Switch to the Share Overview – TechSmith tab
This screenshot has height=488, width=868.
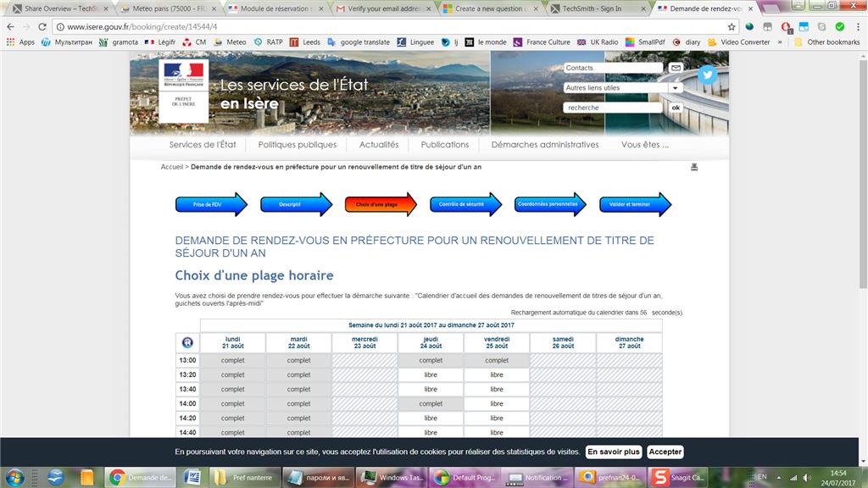click(x=59, y=8)
